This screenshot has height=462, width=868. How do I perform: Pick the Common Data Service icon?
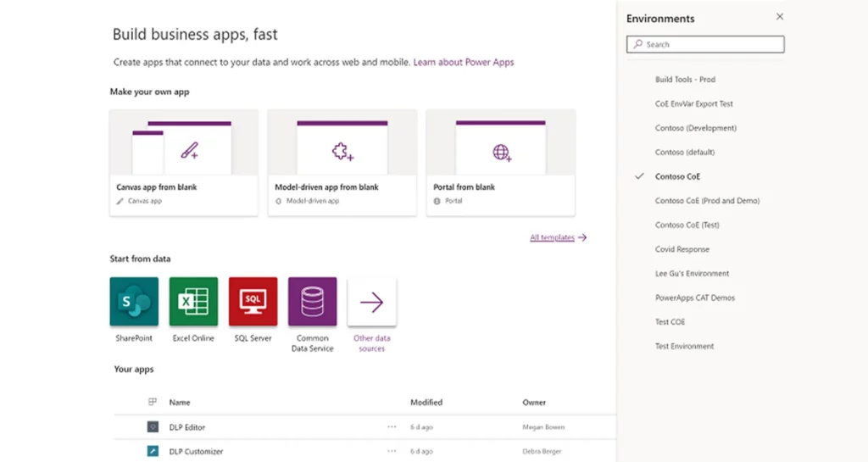pos(312,301)
